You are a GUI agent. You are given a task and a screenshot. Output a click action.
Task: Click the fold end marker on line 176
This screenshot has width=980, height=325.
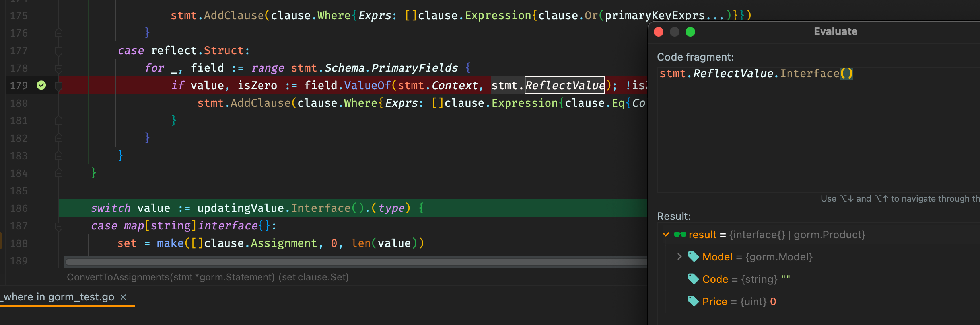pyautogui.click(x=59, y=33)
